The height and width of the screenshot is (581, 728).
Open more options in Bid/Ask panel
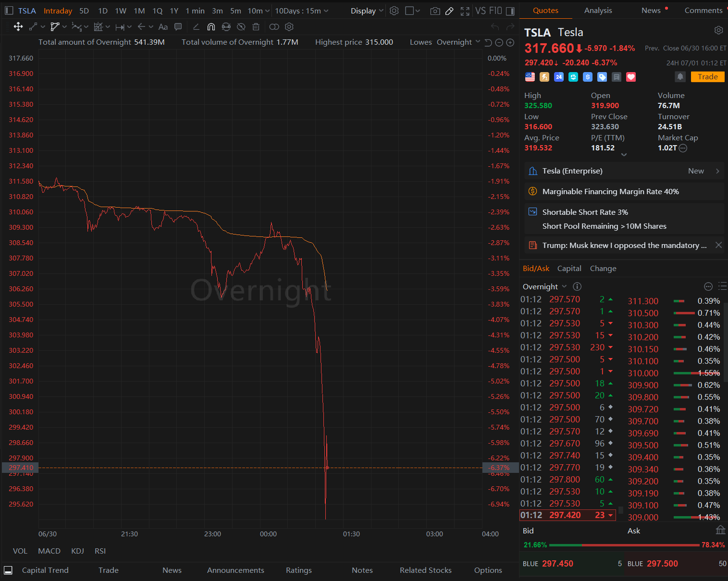[708, 286]
